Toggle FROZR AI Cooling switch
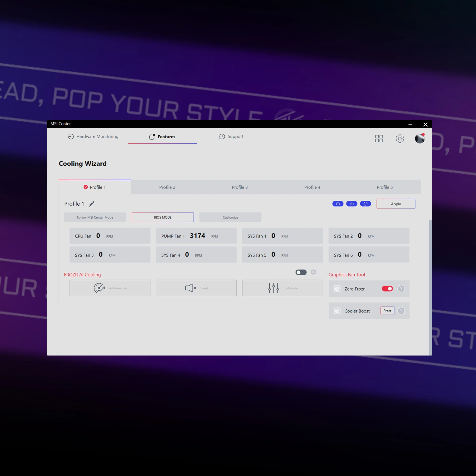 coord(301,272)
